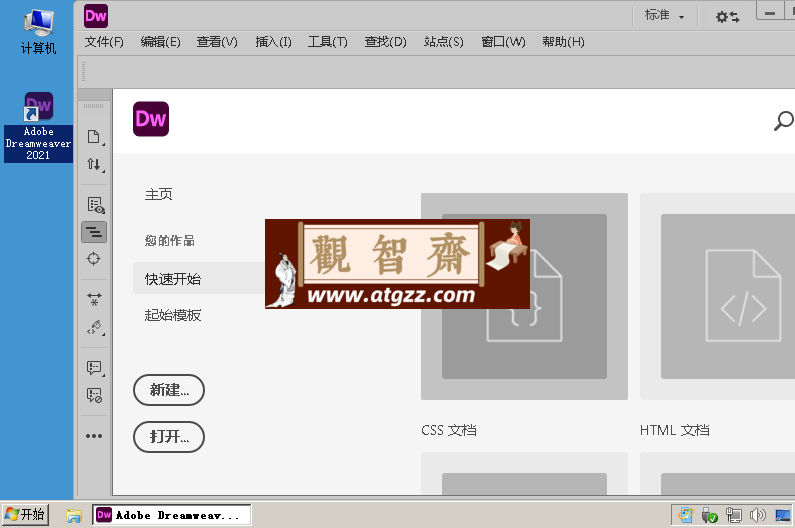795x528 pixels.
Task: Open the 文件(F) menu
Action: [104, 42]
